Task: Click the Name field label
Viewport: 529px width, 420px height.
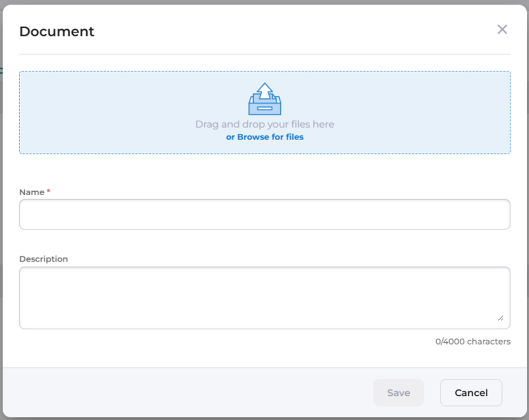Action: coord(32,192)
